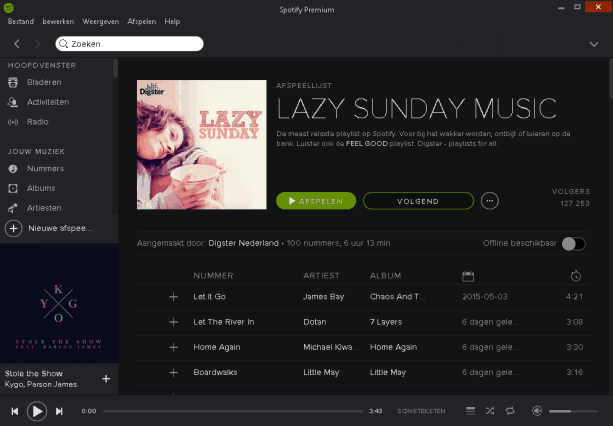Add Let It Go to your music
The image size is (613, 426).
click(x=174, y=297)
